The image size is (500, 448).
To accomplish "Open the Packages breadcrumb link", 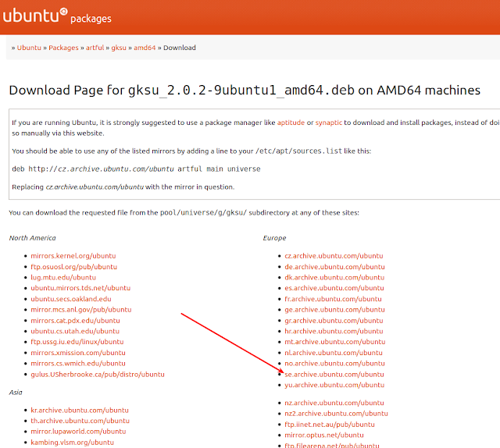I will 63,48.
